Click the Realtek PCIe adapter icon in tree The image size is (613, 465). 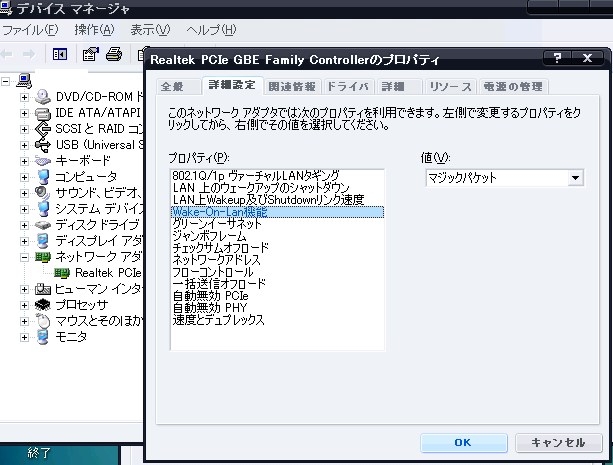[x=62, y=273]
